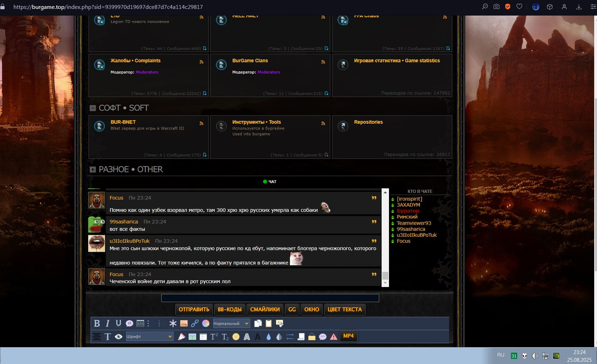
Task: Insert table using the table icon
Action: [x=192, y=337]
